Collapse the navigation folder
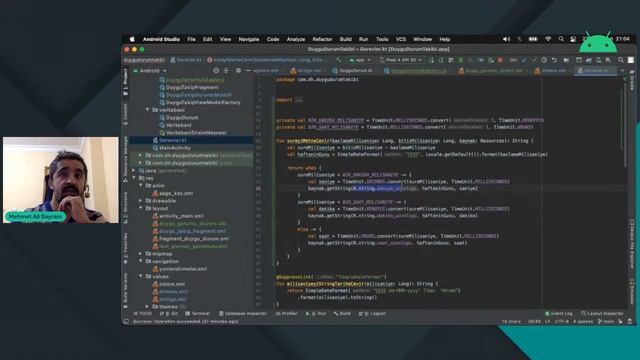This screenshot has width=640, height=360. [x=140, y=261]
